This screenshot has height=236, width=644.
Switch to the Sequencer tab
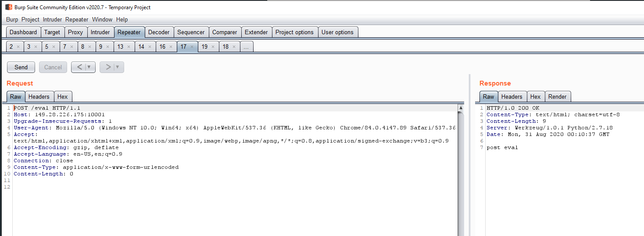coord(191,32)
